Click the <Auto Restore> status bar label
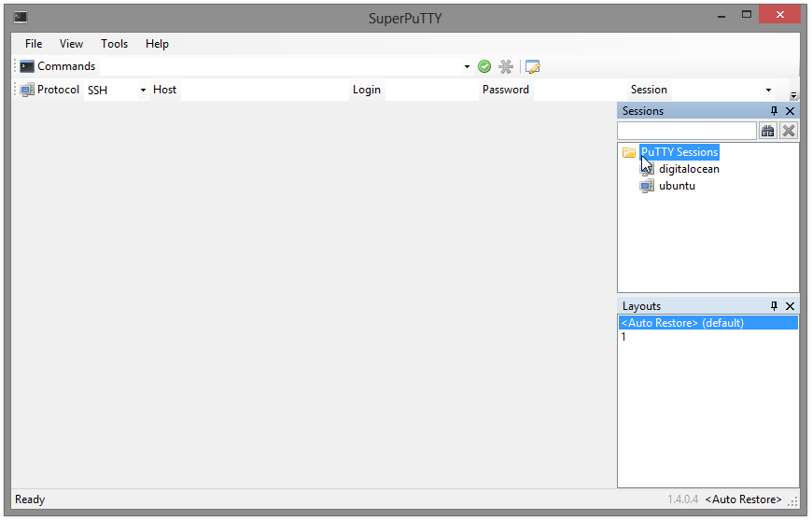The width and height of the screenshot is (812, 520). pos(743,499)
